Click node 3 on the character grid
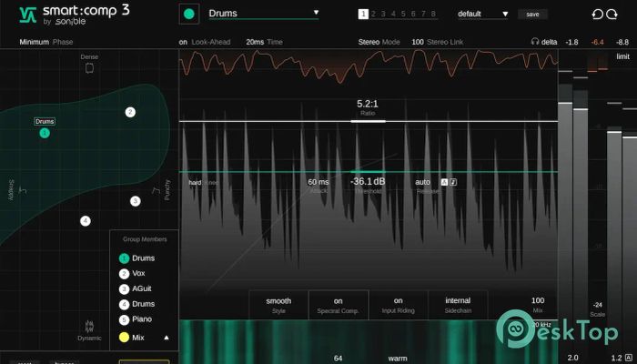Viewport: 637px width, 364px height. 136,201
